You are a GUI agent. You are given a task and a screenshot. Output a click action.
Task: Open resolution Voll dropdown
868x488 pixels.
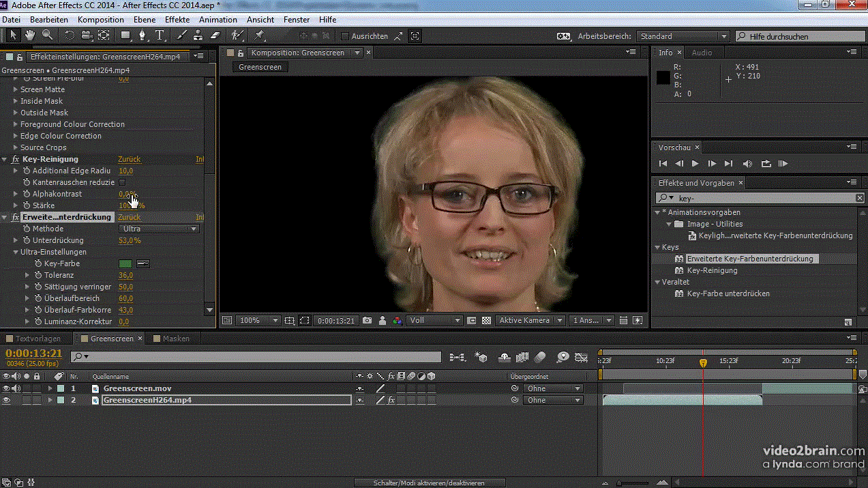coord(435,320)
